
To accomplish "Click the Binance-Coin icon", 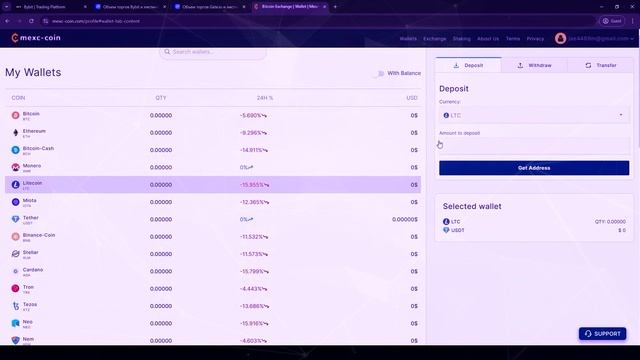I will click(x=16, y=237).
